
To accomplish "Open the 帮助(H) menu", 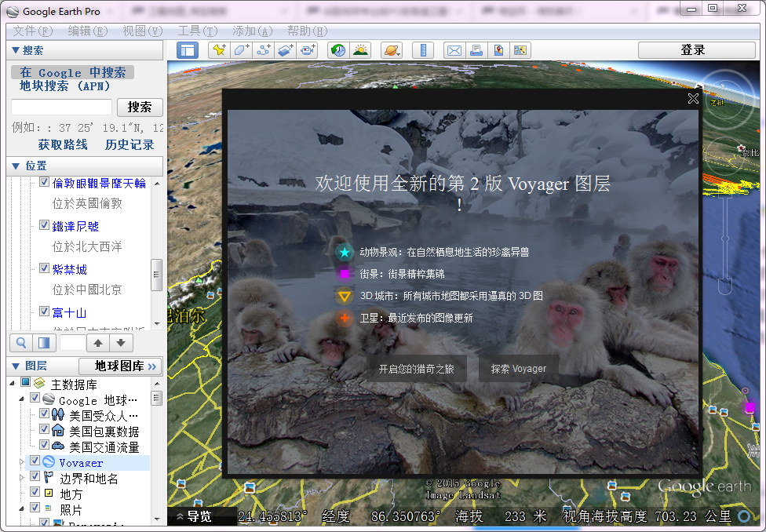I will pyautogui.click(x=308, y=31).
